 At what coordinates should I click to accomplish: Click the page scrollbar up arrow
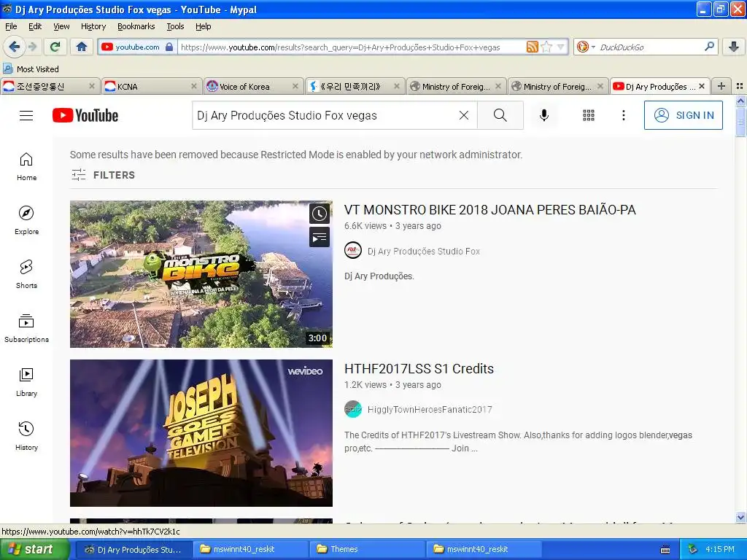[x=740, y=101]
